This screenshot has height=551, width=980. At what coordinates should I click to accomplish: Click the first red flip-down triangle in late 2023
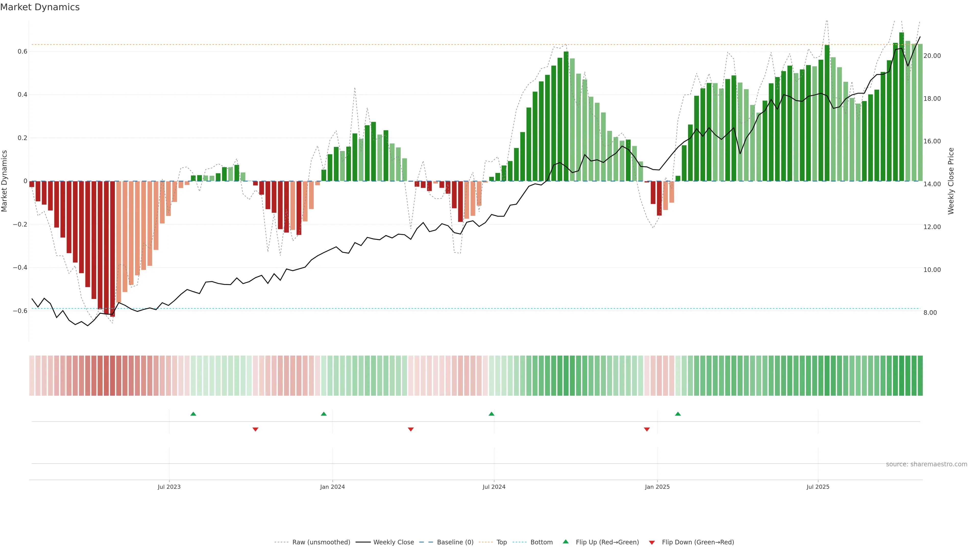(x=255, y=429)
